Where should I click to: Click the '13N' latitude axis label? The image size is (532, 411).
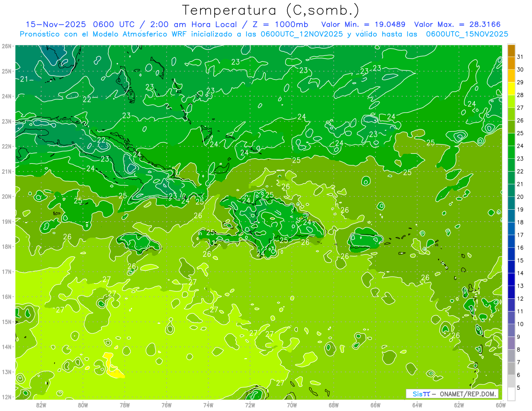click(x=7, y=372)
